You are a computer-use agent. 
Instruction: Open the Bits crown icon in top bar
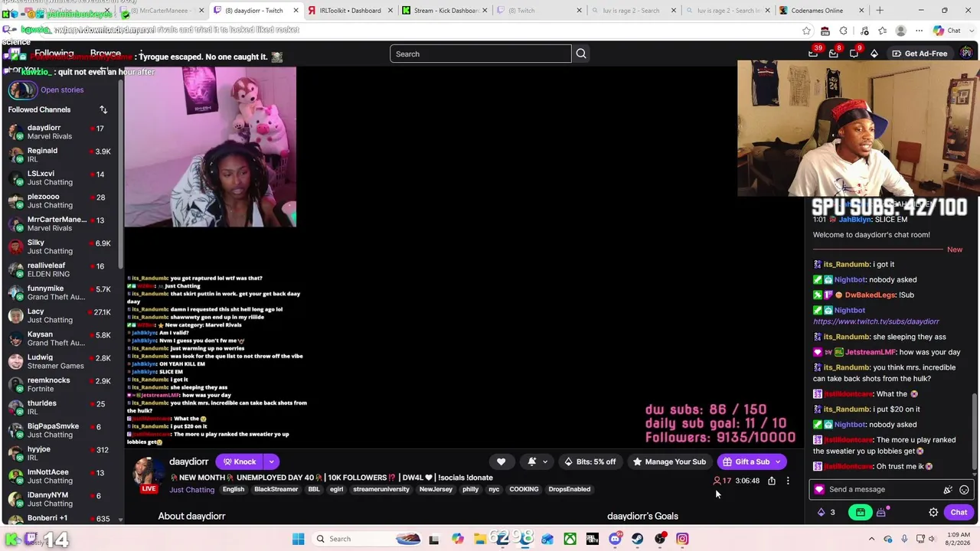click(874, 54)
